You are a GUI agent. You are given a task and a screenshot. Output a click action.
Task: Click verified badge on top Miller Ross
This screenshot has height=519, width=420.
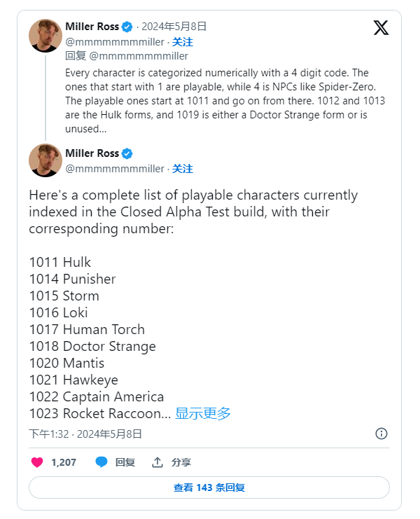127,27
